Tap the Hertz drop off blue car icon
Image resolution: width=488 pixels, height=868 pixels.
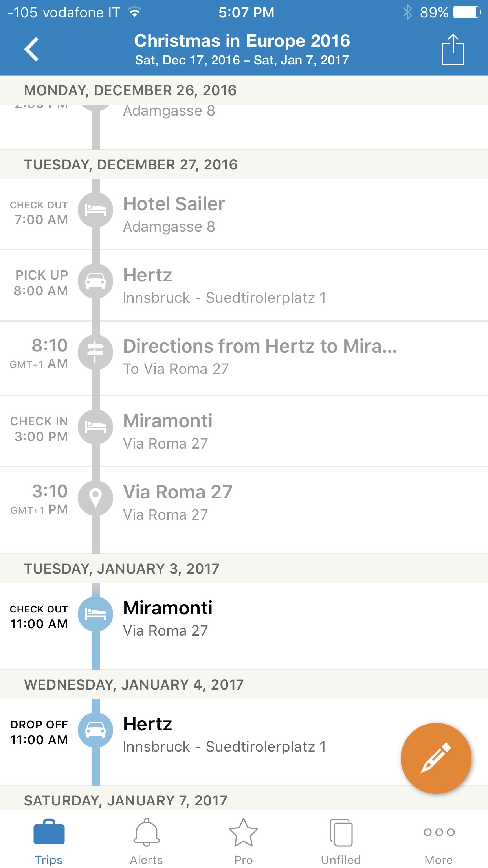pos(95,730)
